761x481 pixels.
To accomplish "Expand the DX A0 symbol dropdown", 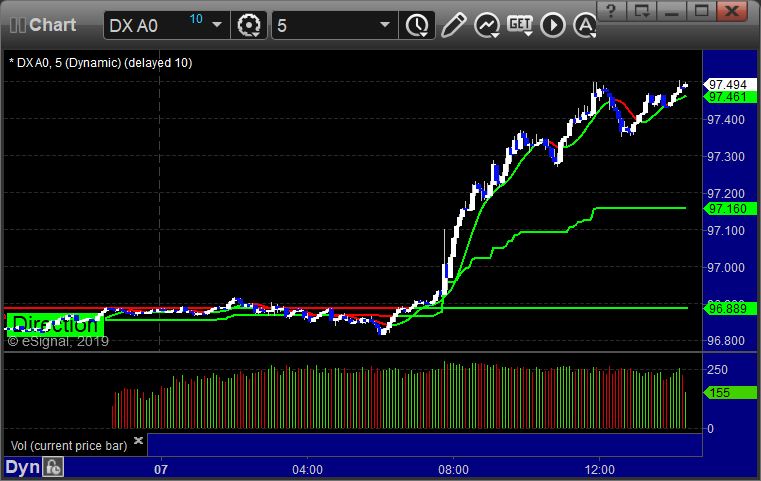I will coord(217,25).
